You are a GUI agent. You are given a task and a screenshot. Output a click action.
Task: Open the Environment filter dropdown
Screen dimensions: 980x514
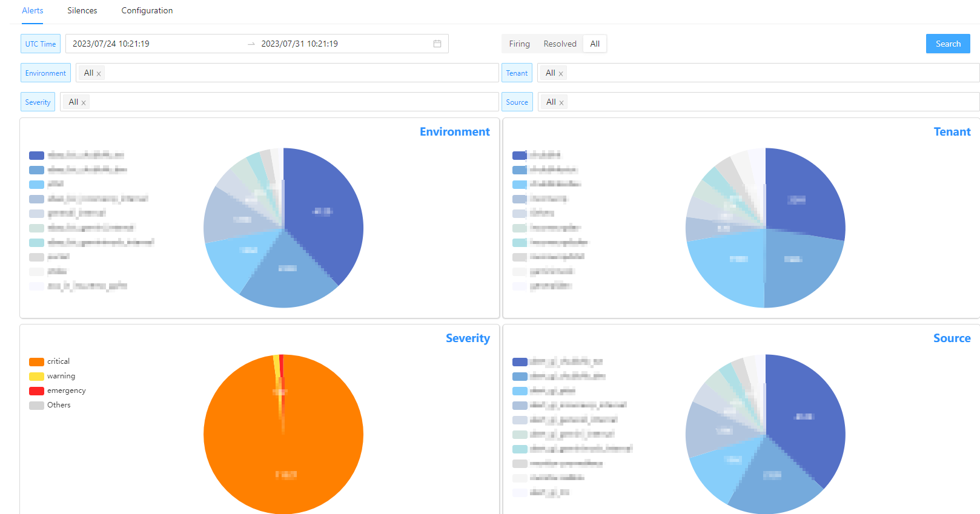coord(287,73)
